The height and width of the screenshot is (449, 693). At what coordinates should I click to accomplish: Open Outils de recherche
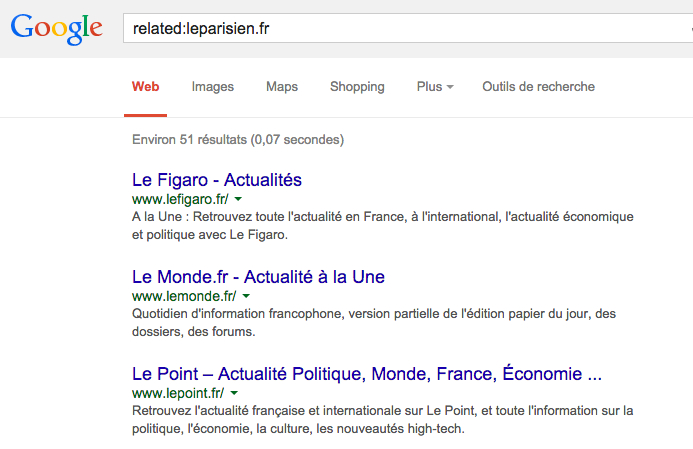pos(538,87)
